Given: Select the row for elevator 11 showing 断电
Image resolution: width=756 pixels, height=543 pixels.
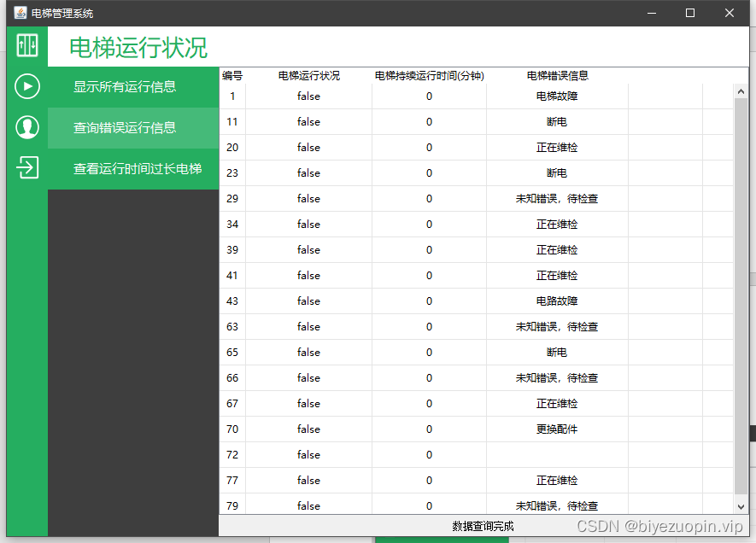Looking at the screenshot, I should coord(427,121).
